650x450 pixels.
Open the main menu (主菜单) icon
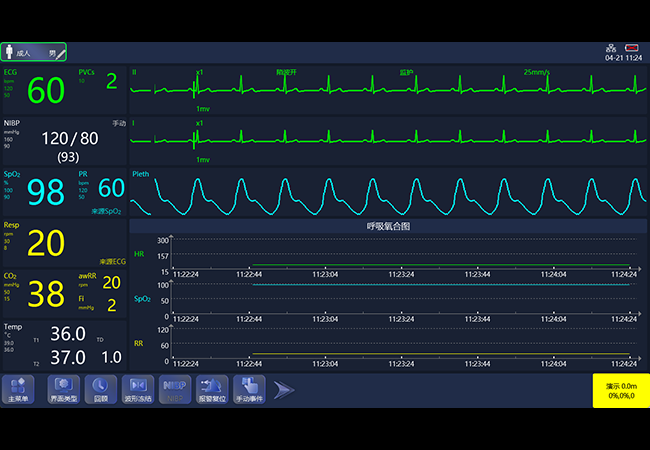click(x=17, y=389)
